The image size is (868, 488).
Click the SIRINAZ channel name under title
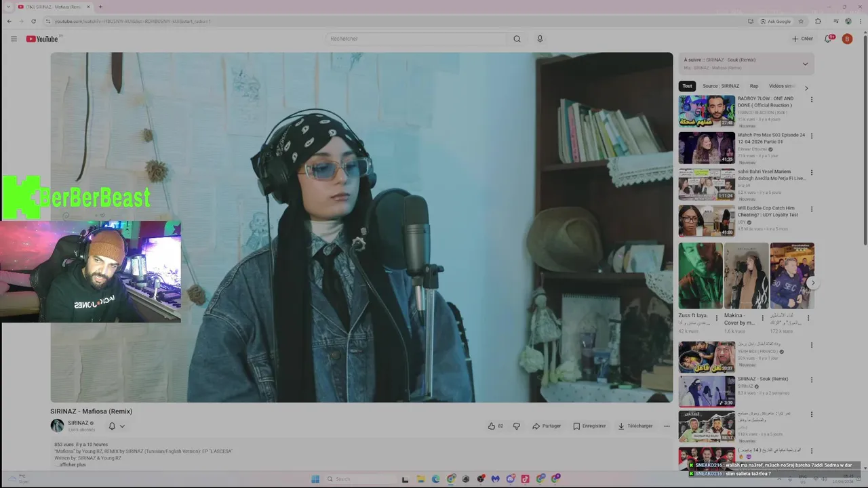(x=78, y=423)
